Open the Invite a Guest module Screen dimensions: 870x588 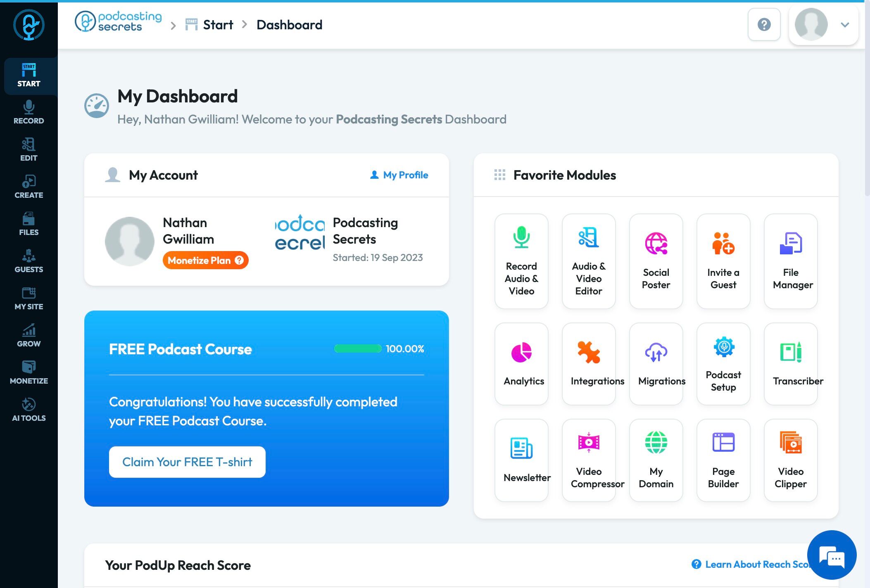pyautogui.click(x=723, y=261)
